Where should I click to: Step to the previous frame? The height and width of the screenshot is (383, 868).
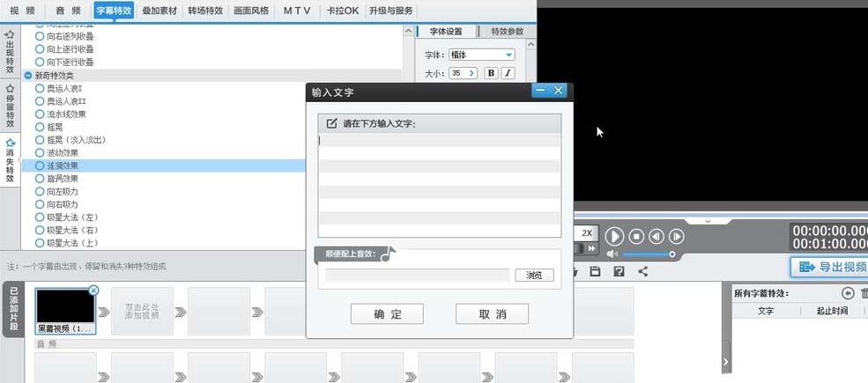pyautogui.click(x=657, y=236)
